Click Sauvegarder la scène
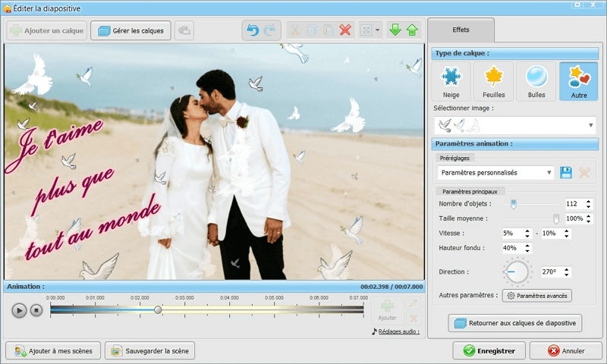This screenshot has height=364, width=607. [x=149, y=351]
